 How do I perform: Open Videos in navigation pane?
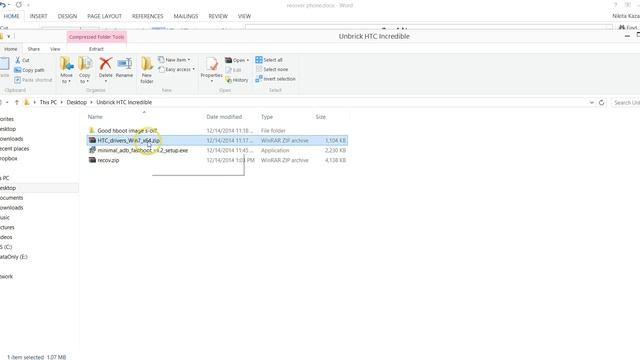point(6,237)
